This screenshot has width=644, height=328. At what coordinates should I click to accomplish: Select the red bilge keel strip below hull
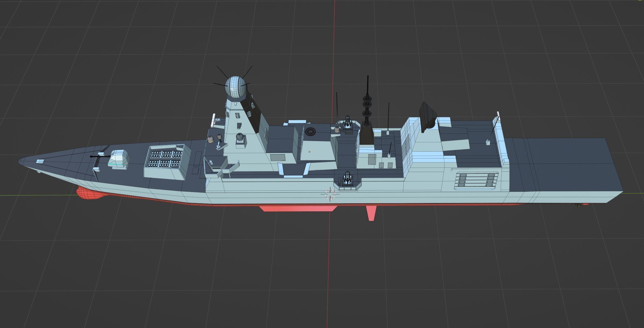(x=298, y=208)
